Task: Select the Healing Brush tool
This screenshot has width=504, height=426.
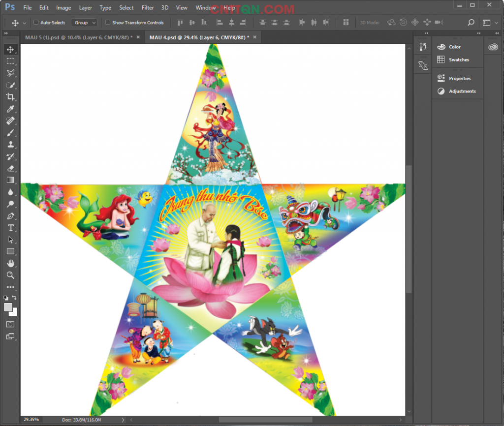Action: click(x=10, y=121)
